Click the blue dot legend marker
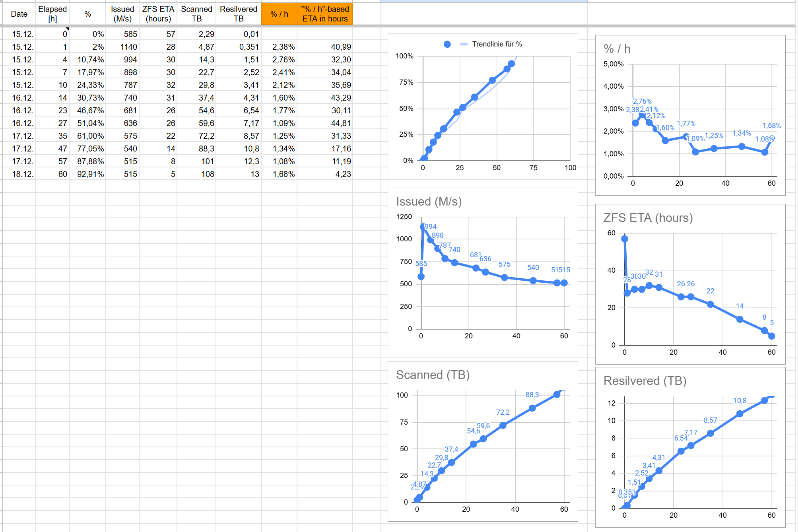The height and width of the screenshot is (532, 798). point(447,44)
